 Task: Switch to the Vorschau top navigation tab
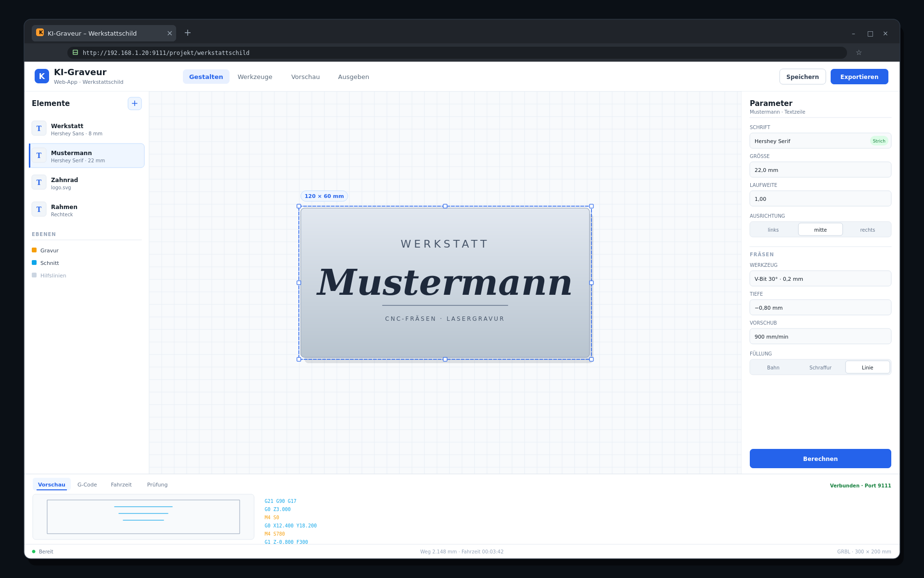[306, 77]
